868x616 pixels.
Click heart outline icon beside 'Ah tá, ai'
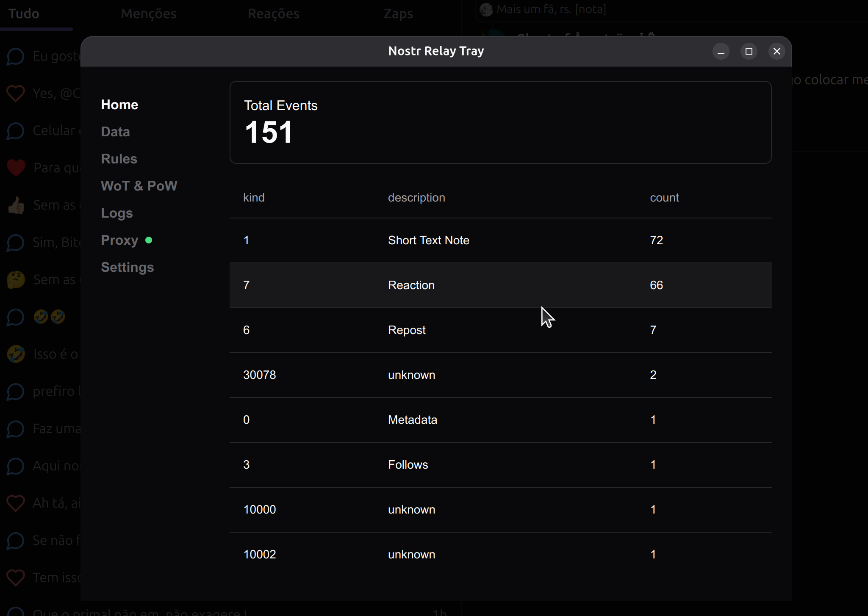coord(16,503)
